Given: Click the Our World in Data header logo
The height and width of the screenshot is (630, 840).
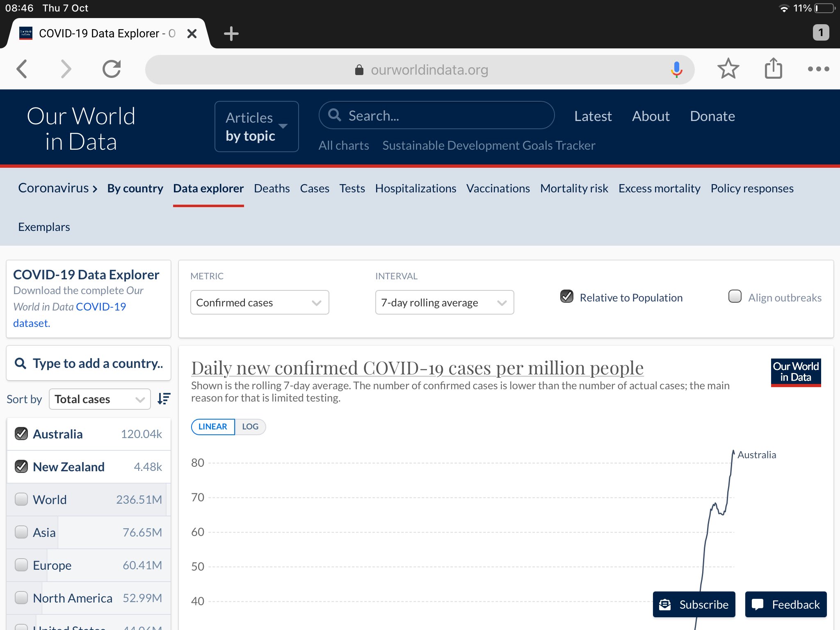Looking at the screenshot, I should pyautogui.click(x=81, y=128).
